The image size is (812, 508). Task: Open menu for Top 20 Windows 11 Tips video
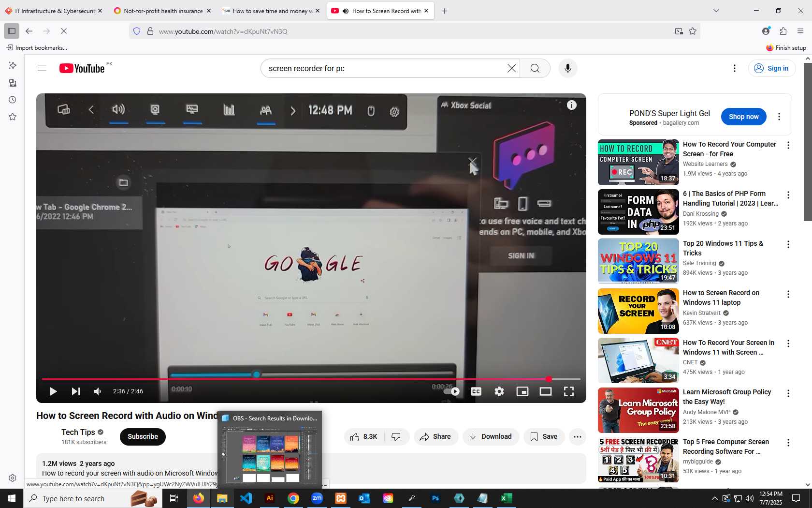[x=788, y=244]
